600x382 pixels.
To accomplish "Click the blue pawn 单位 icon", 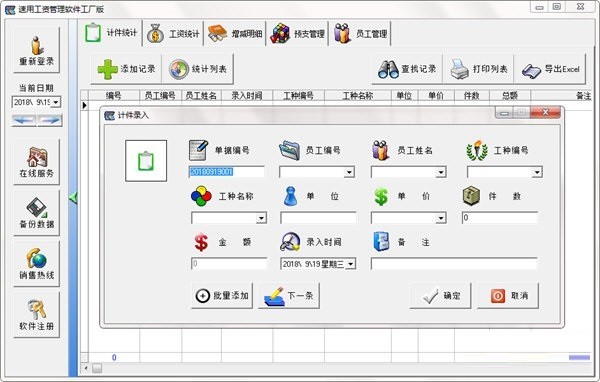I will point(290,196).
